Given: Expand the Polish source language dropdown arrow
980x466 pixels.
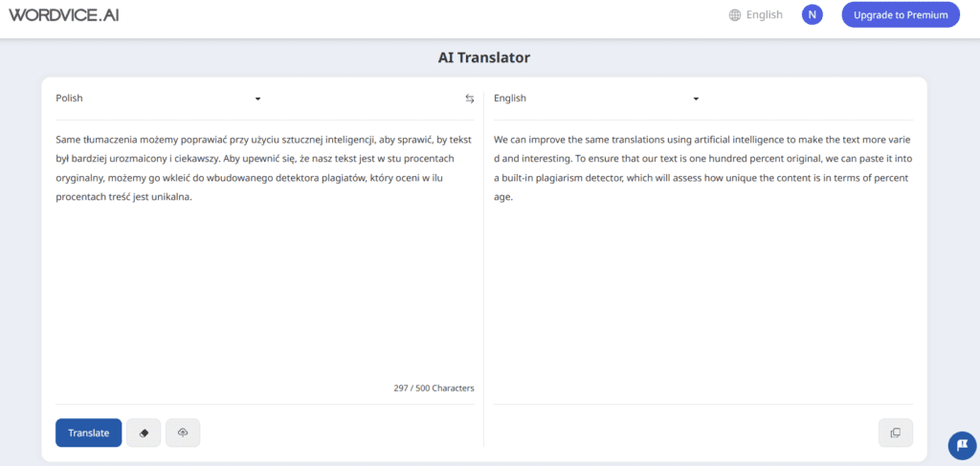Looking at the screenshot, I should pyautogui.click(x=257, y=99).
